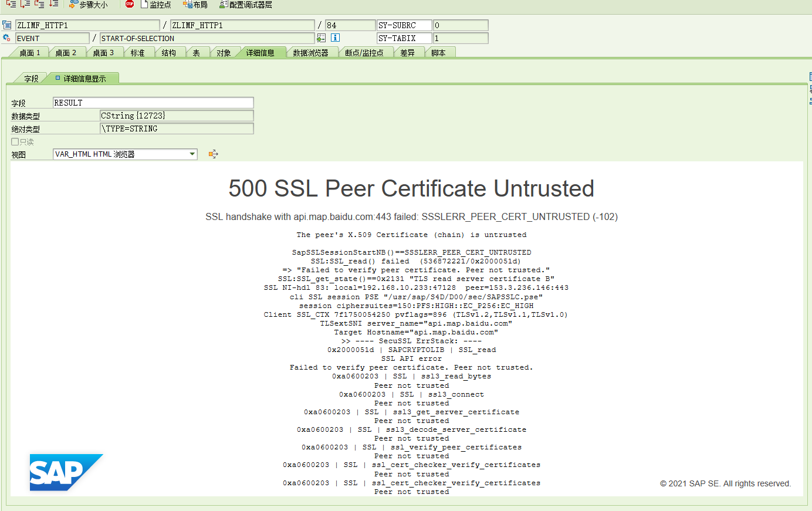The height and width of the screenshot is (511, 812).
Task: Click the gear icon left of EVENT
Action: pos(7,38)
